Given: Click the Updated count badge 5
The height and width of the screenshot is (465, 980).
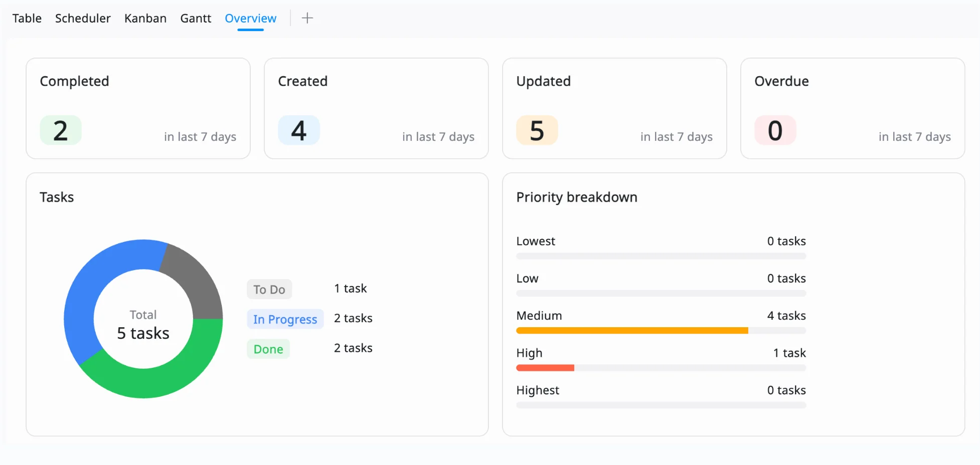Looking at the screenshot, I should 537,130.
